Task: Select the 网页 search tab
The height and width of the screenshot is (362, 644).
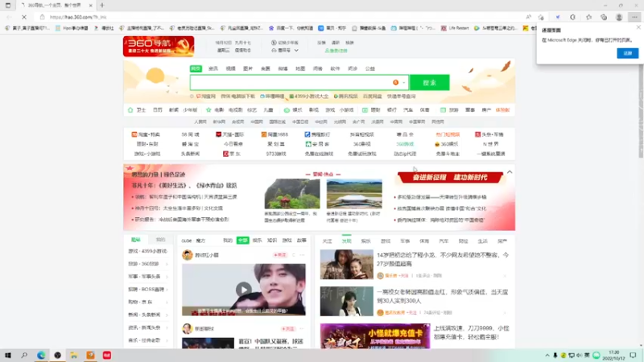Action: coord(196,68)
